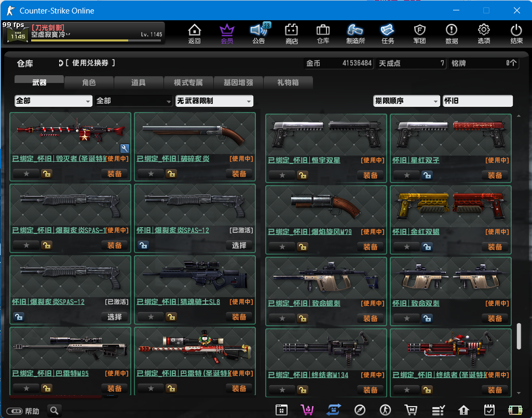
Task: Open the 公告 announcements speaker icon
Action: coord(259,34)
